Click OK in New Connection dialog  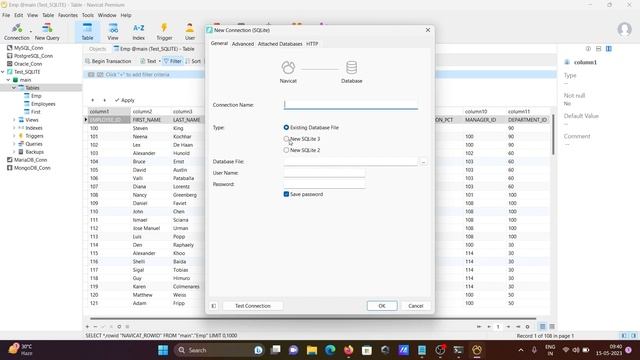coord(382,306)
